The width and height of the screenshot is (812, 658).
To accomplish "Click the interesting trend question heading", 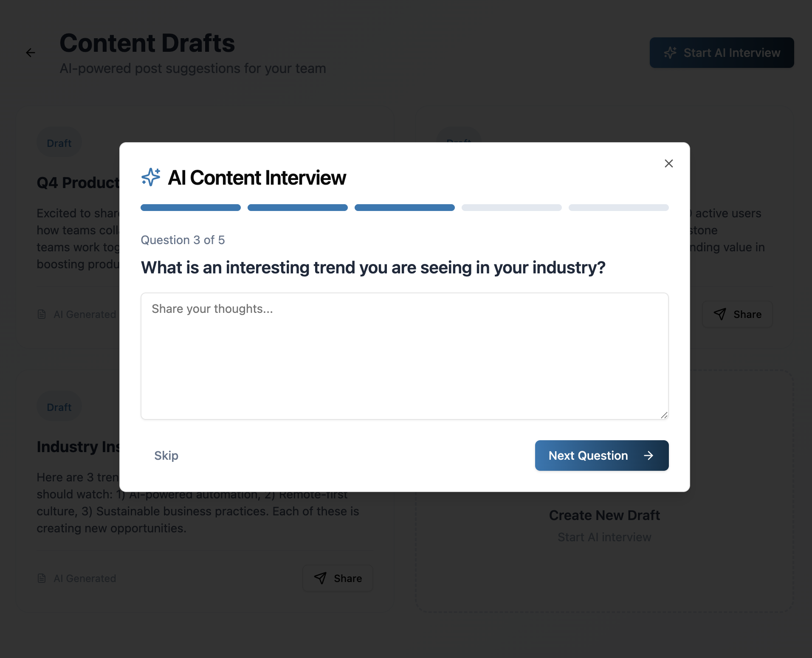I will (373, 267).
